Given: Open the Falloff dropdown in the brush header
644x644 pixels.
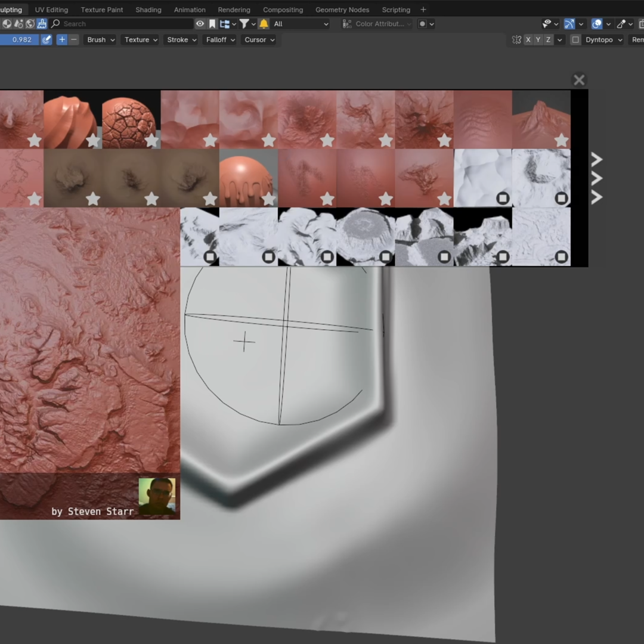Looking at the screenshot, I should pos(219,39).
